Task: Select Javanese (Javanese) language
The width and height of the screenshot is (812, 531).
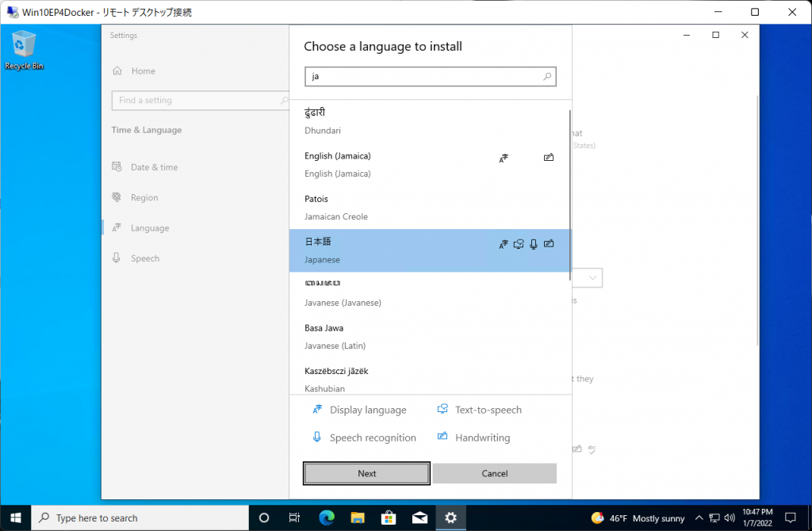Action: pyautogui.click(x=429, y=293)
